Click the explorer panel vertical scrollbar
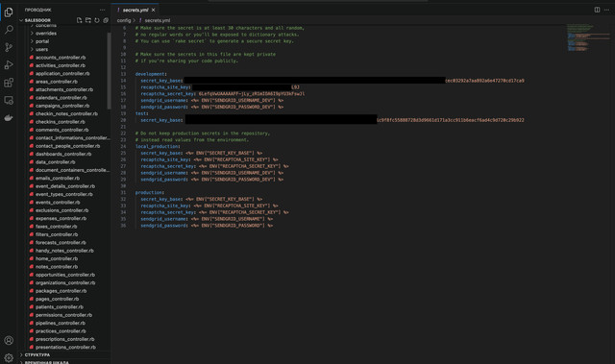 click(x=109, y=71)
